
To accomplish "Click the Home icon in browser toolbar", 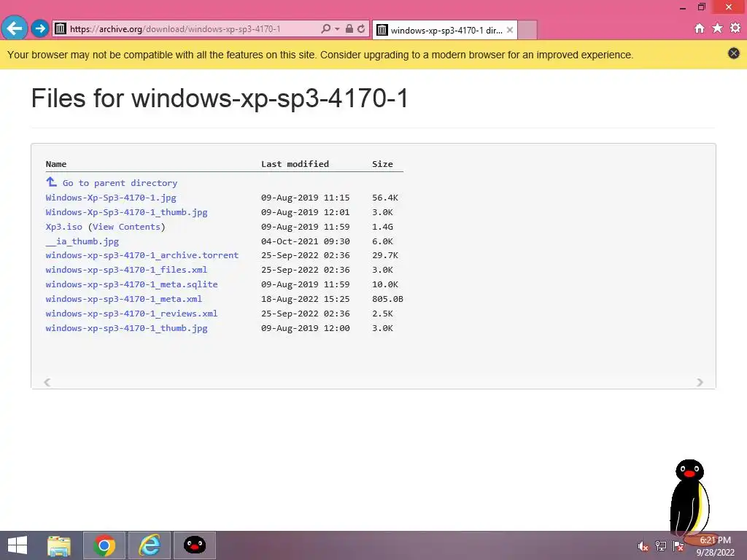I will [700, 28].
